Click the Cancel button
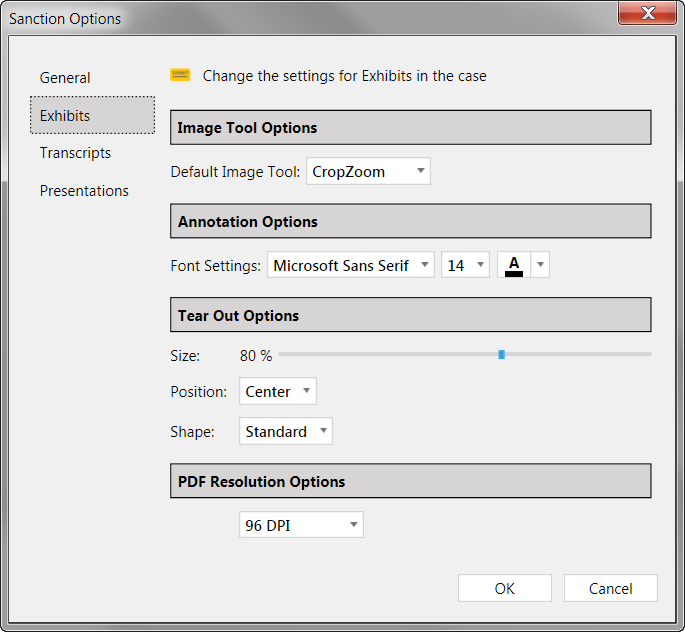Screen dimensions: 685x632 coord(611,588)
